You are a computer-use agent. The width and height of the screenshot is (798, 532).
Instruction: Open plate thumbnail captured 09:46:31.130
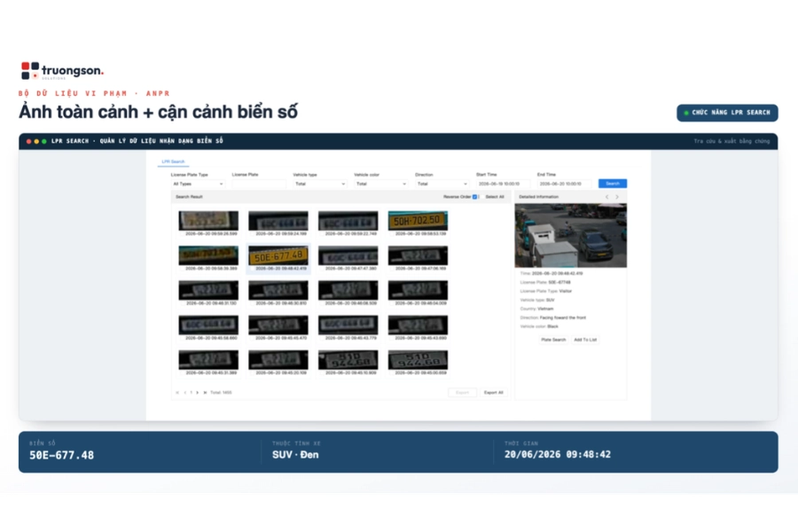[x=208, y=290]
